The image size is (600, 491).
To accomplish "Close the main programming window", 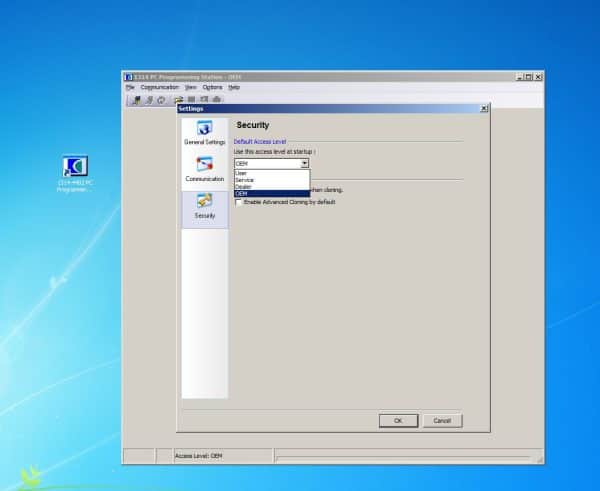I will (538, 77).
